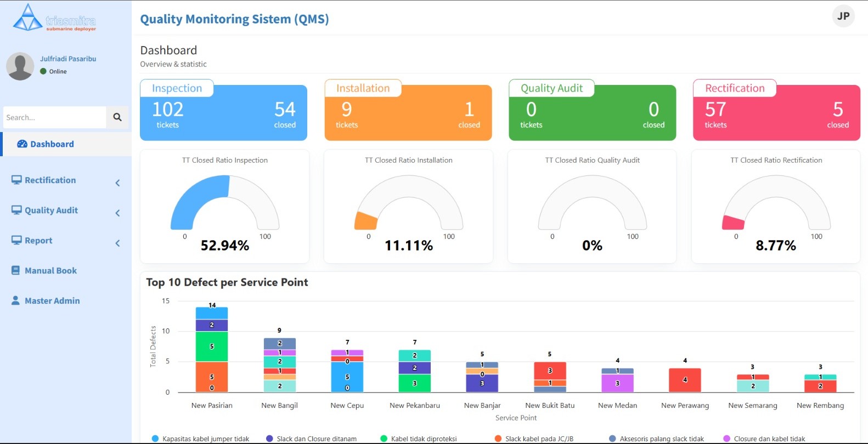This screenshot has width=868, height=444.
Task: Open the JP user avatar menu
Action: pos(843,16)
